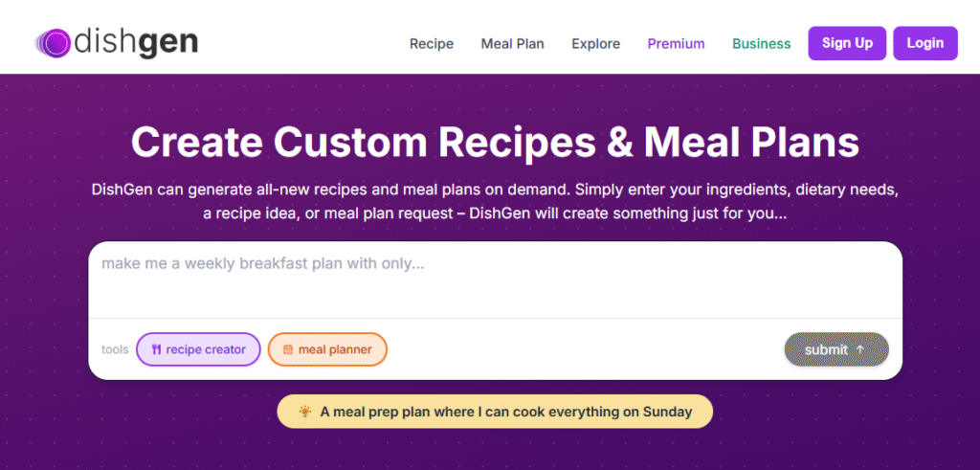
Task: Focus the recipe prompt text box
Action: 495,278
